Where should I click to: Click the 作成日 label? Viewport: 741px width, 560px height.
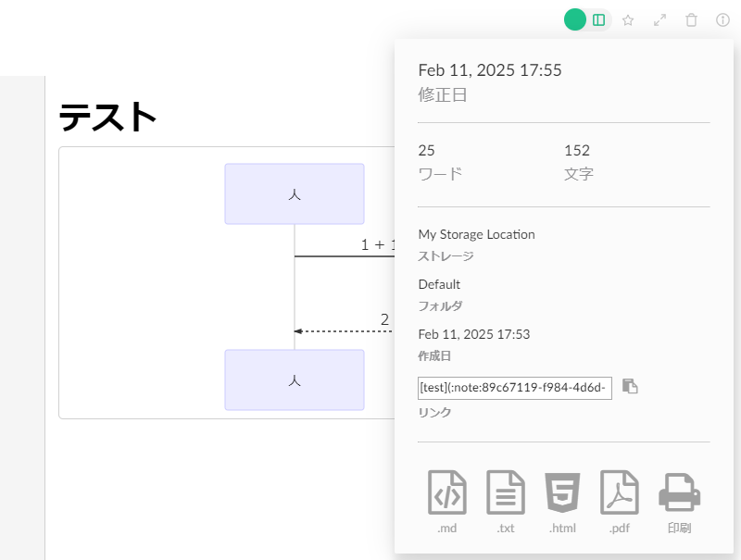pos(434,356)
